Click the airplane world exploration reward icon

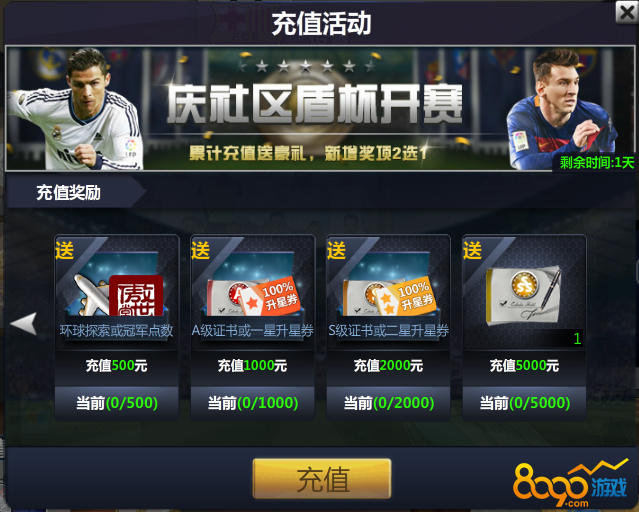click(91, 294)
